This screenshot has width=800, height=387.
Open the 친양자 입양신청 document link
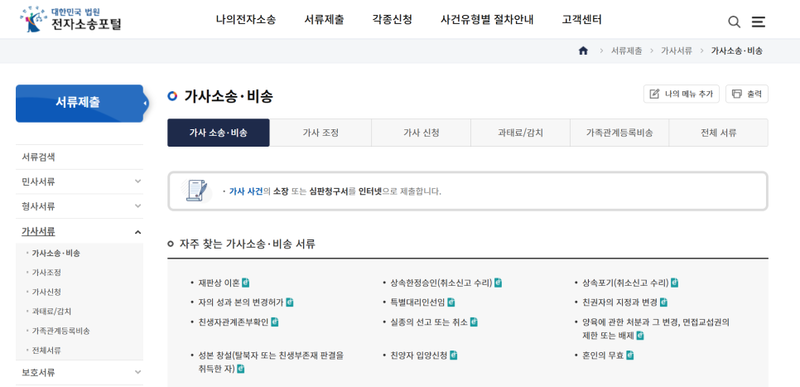point(419,355)
